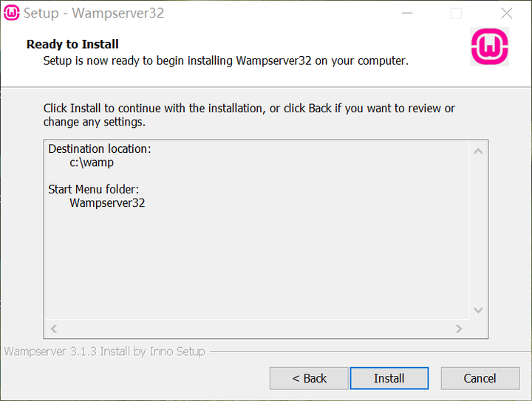Image resolution: width=532 pixels, height=401 pixels.
Task: Go back with the Back button
Action: (309, 378)
